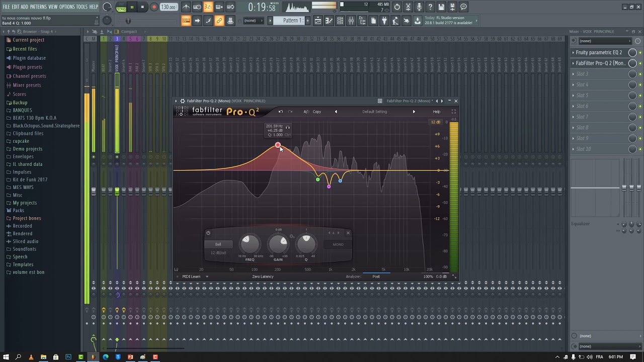Stop playback in the transport
The width and height of the screenshot is (644, 362).
click(x=142, y=8)
